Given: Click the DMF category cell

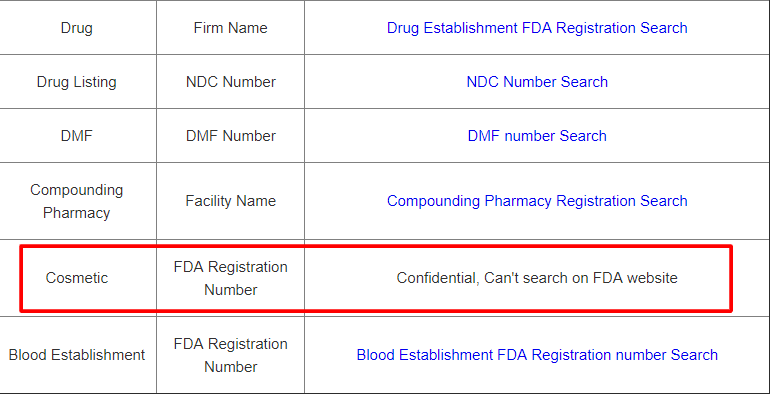Looking at the screenshot, I should 76,136.
